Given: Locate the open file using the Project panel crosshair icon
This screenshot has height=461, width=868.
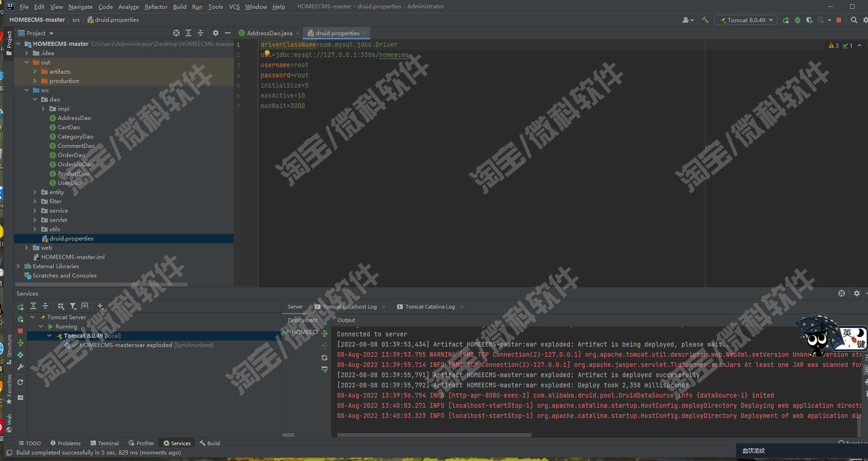Looking at the screenshot, I should coord(176,33).
